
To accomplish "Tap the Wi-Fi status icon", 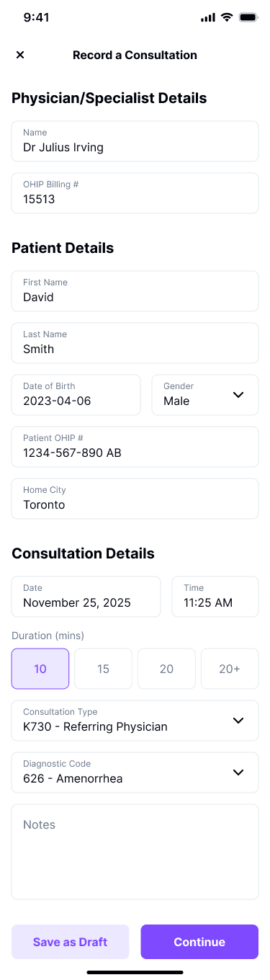I will 227,17.
